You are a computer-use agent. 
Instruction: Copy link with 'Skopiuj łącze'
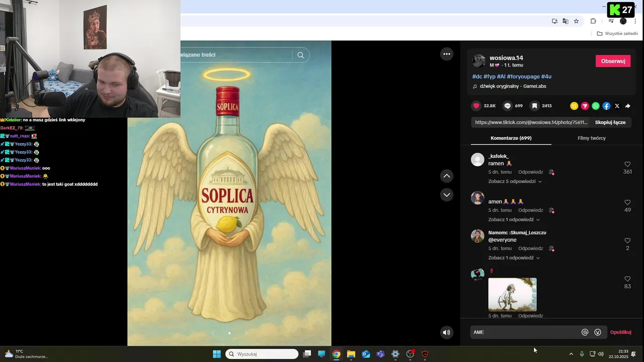click(x=610, y=122)
